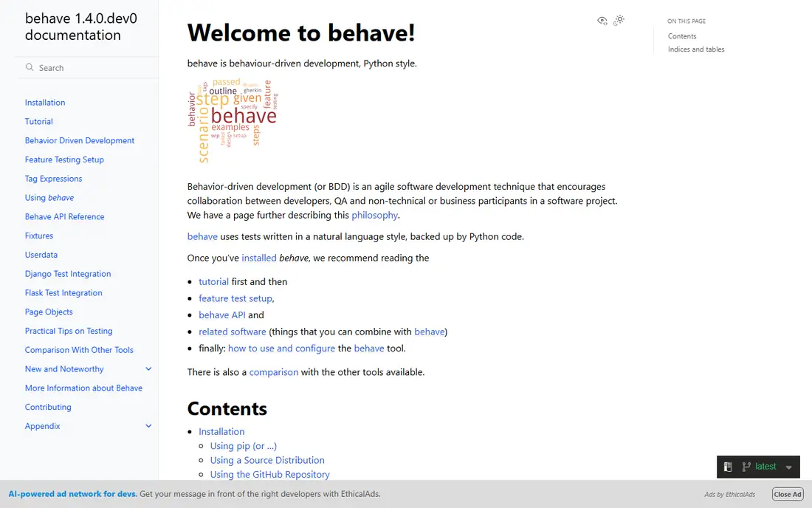Select Using behave in sidebar

point(49,198)
